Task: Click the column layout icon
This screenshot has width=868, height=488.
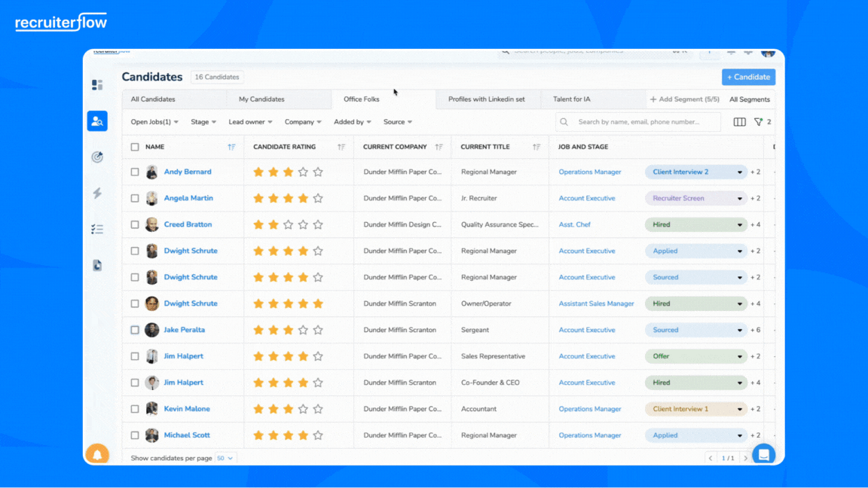Action: coord(739,122)
